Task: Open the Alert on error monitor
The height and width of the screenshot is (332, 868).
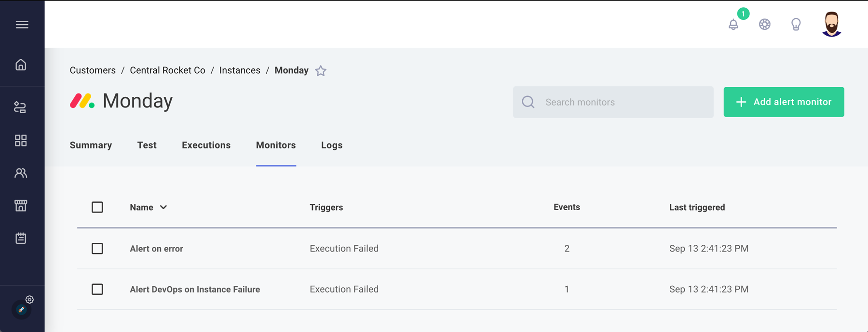Action: coord(156,249)
